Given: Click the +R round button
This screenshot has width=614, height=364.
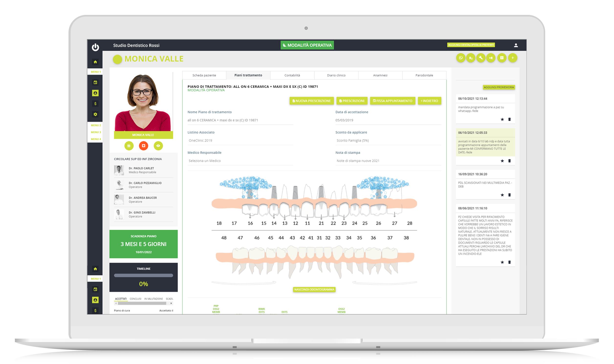Looking at the screenshot, I should pos(491,58).
